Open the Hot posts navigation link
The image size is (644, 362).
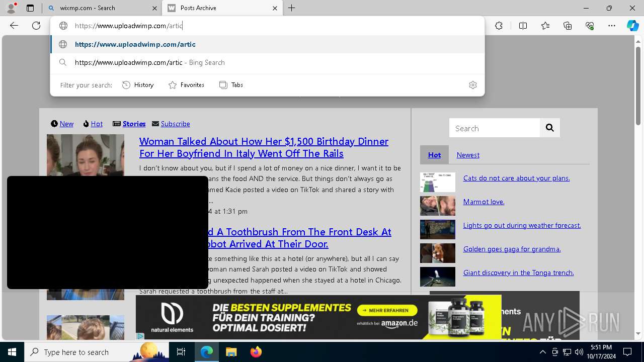(97, 124)
